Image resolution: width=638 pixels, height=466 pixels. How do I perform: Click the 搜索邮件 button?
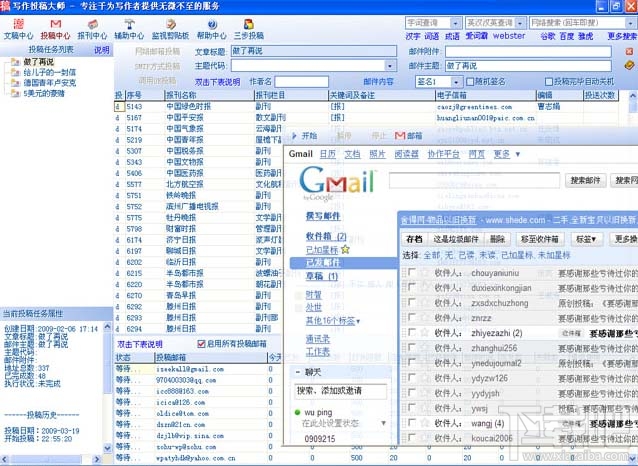pos(586,180)
